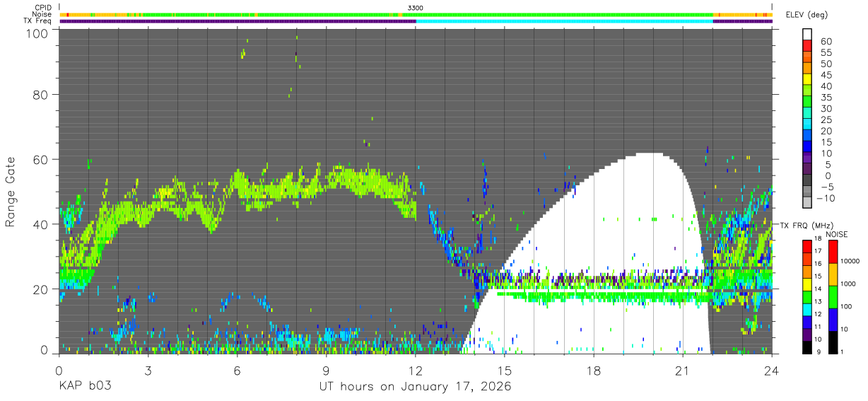
Task: Click the noise legend value 1000
Action: [x=849, y=284]
